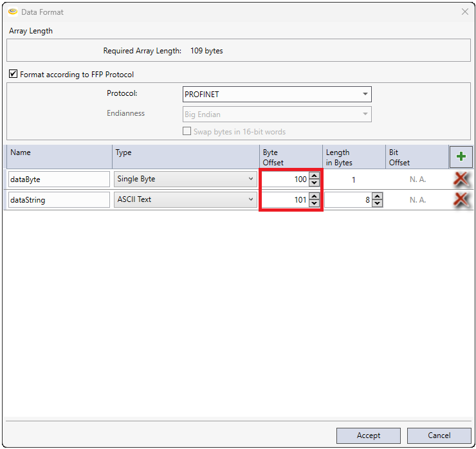Click the Data Format title bar icon
This screenshot has width=476, height=449.
[12, 12]
